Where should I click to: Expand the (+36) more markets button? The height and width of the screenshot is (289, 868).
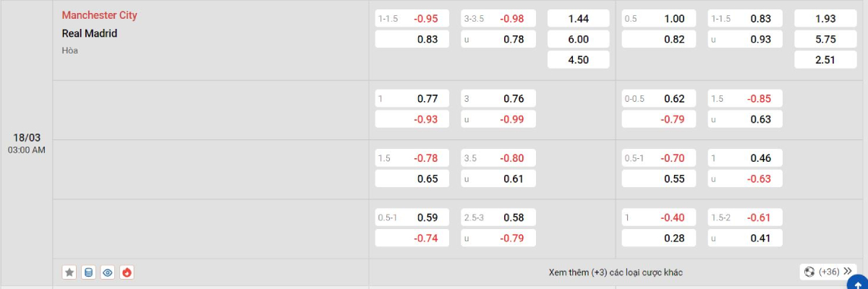tap(828, 272)
